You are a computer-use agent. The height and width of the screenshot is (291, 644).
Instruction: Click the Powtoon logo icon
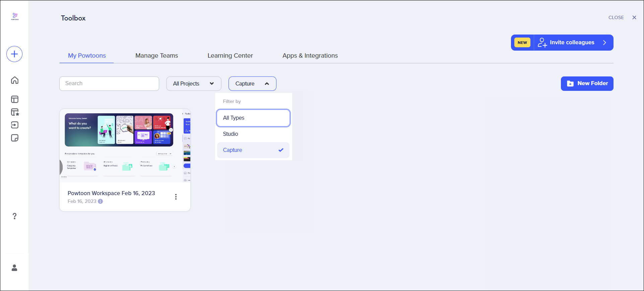[x=15, y=16]
